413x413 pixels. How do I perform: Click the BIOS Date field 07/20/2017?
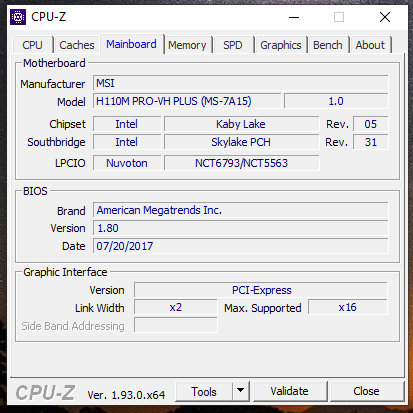pyautogui.click(x=241, y=246)
